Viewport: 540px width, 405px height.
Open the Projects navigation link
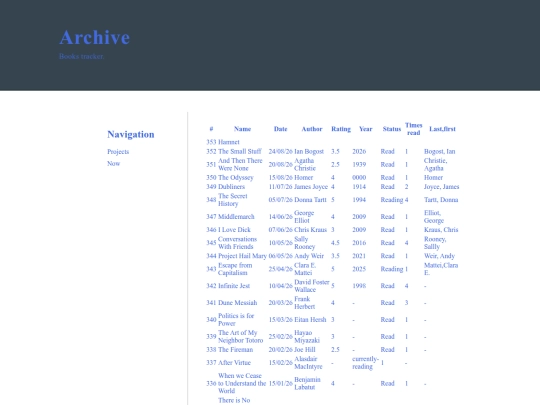tap(118, 152)
